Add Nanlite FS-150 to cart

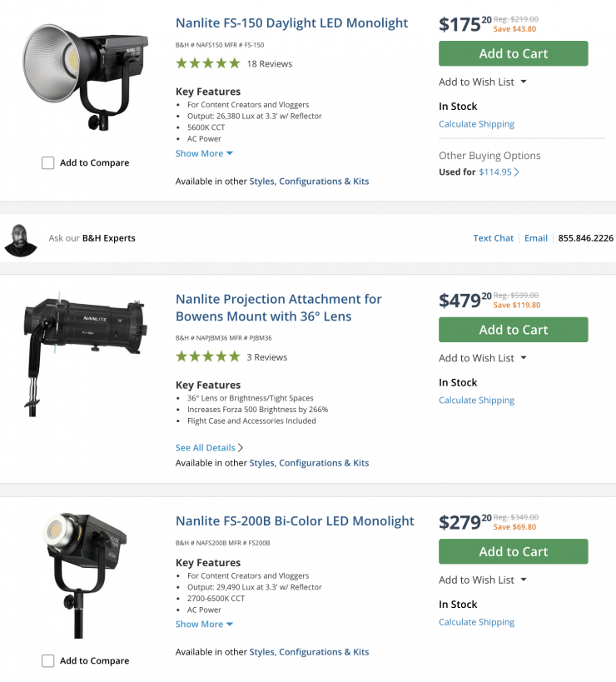tap(513, 53)
